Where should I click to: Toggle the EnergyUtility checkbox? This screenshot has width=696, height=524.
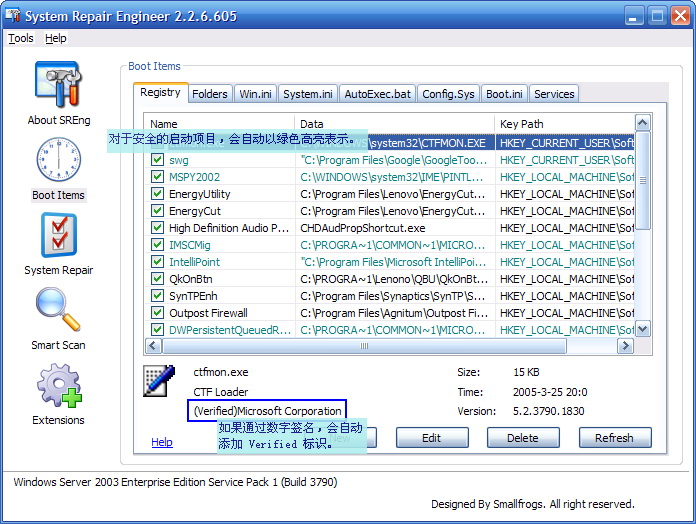[157, 193]
